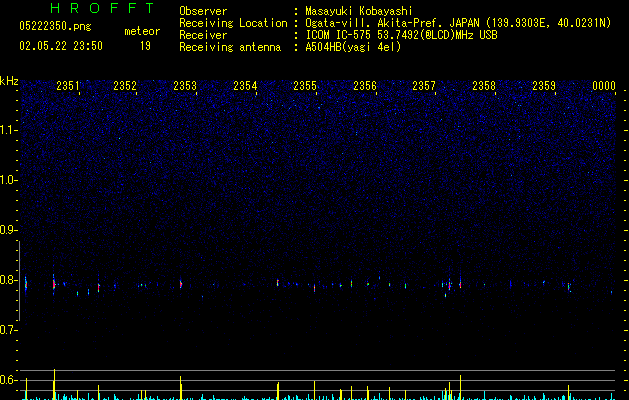This screenshot has height=400, width=629.
Task: Click the 2354 time marker
Action: pyautogui.click(x=245, y=86)
